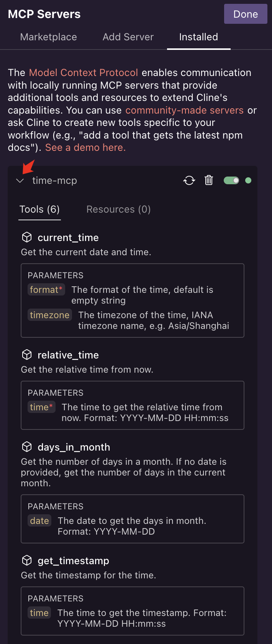
Task: Click the get_timestamp tool cube icon
Action: click(27, 561)
